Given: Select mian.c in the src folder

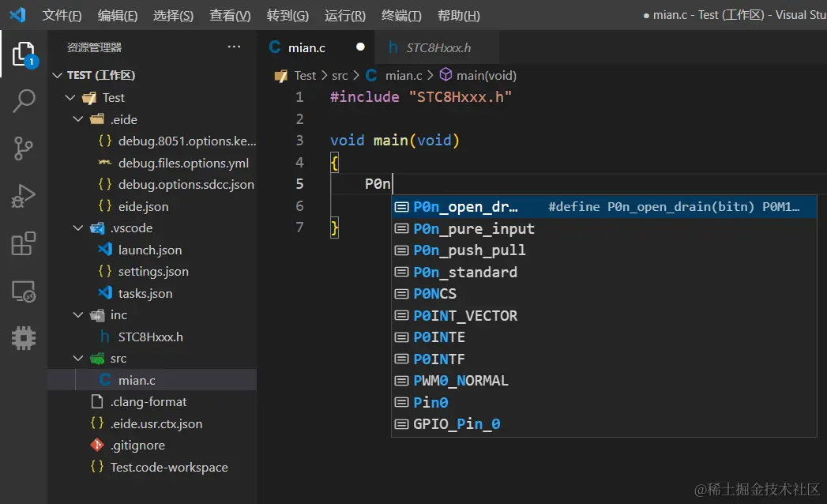Looking at the screenshot, I should coord(152,379).
